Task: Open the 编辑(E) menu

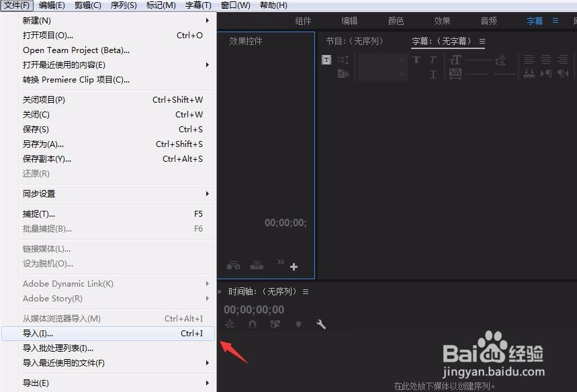Action: (52, 5)
